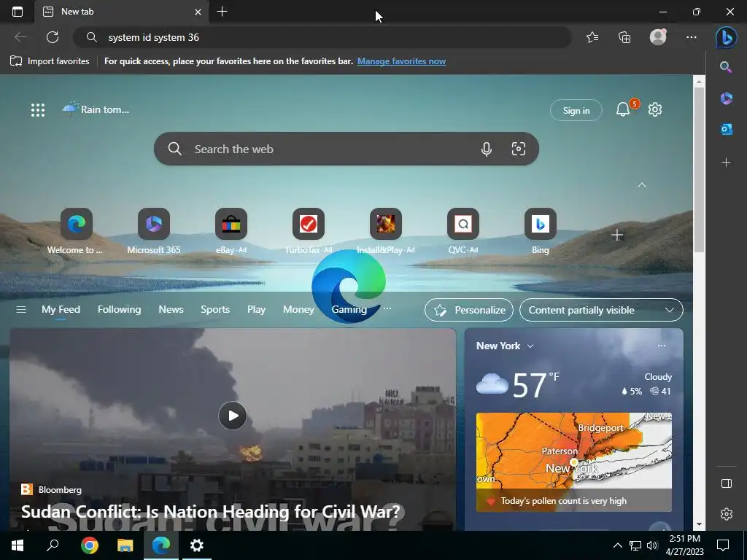The width and height of the screenshot is (747, 560).
Task: Open Settings app from taskbar
Action: click(196, 545)
